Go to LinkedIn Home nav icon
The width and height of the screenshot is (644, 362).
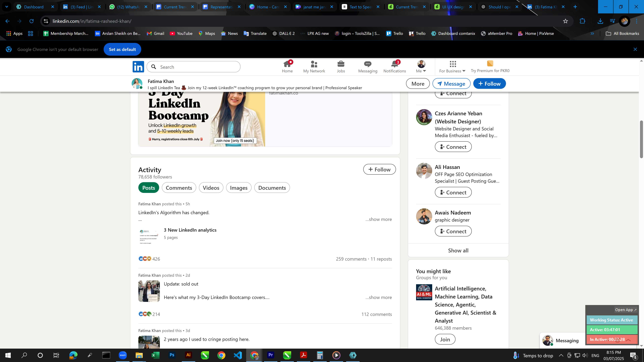coord(287,67)
